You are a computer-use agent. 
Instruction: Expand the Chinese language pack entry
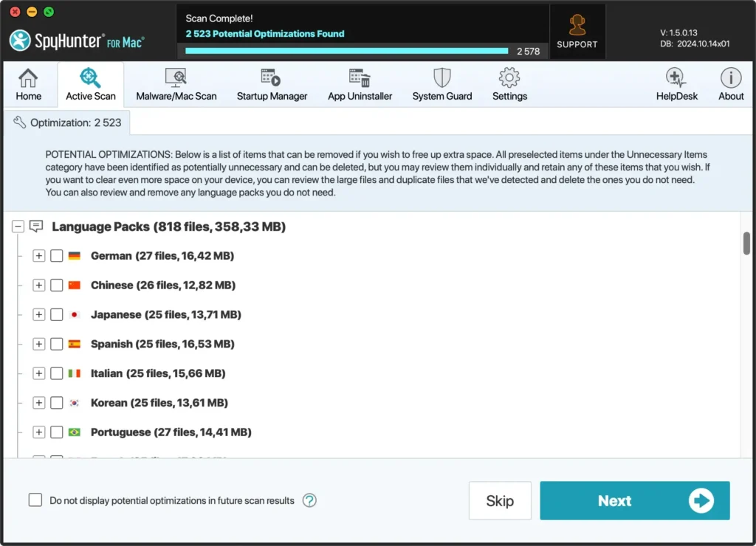(x=38, y=285)
